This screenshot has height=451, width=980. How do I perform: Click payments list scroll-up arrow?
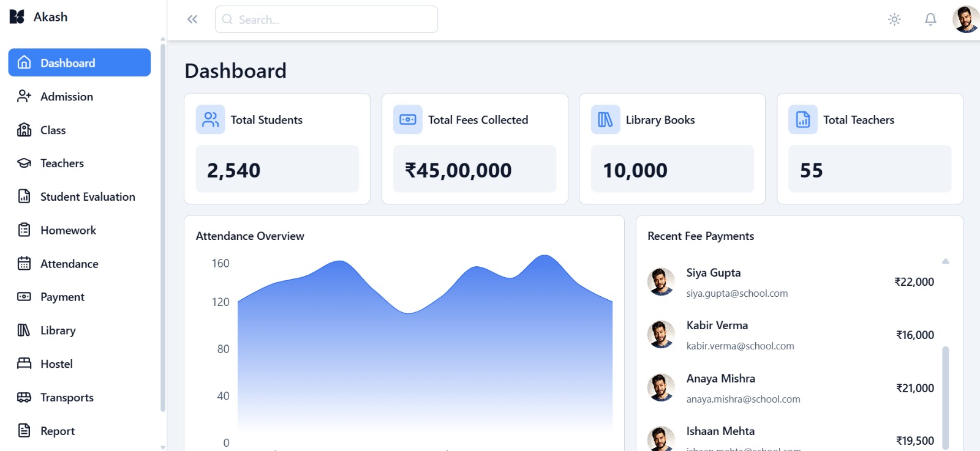(x=946, y=261)
